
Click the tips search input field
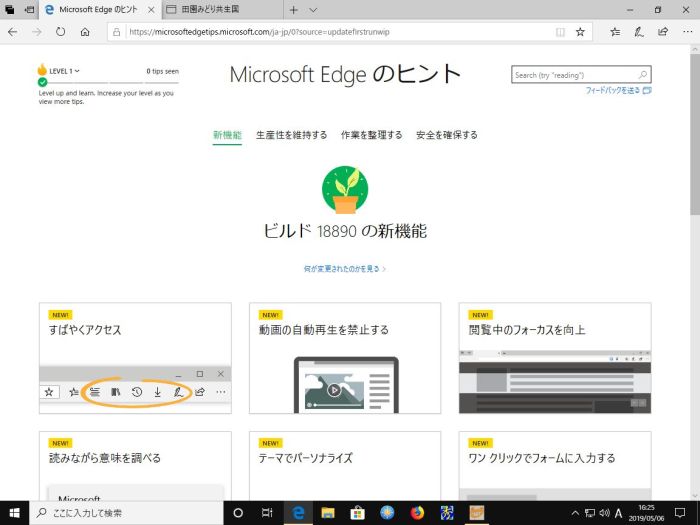(574, 75)
